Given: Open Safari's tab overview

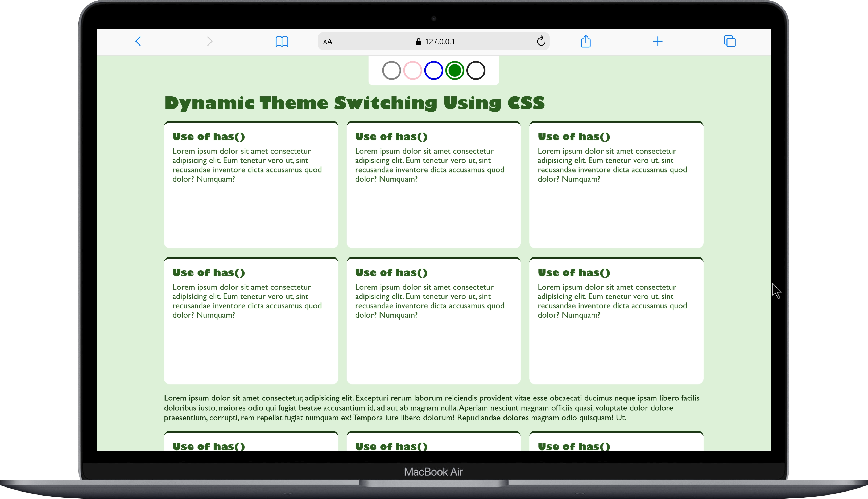Looking at the screenshot, I should [x=730, y=41].
